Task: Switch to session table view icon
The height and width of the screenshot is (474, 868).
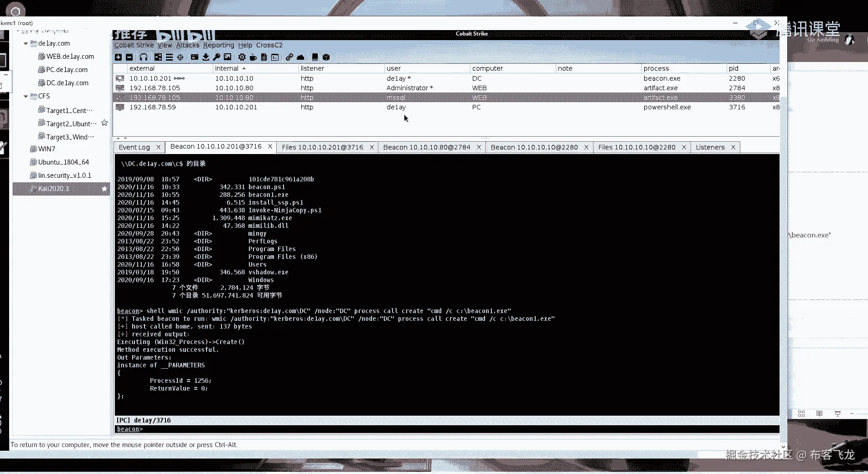Action: (x=169, y=57)
